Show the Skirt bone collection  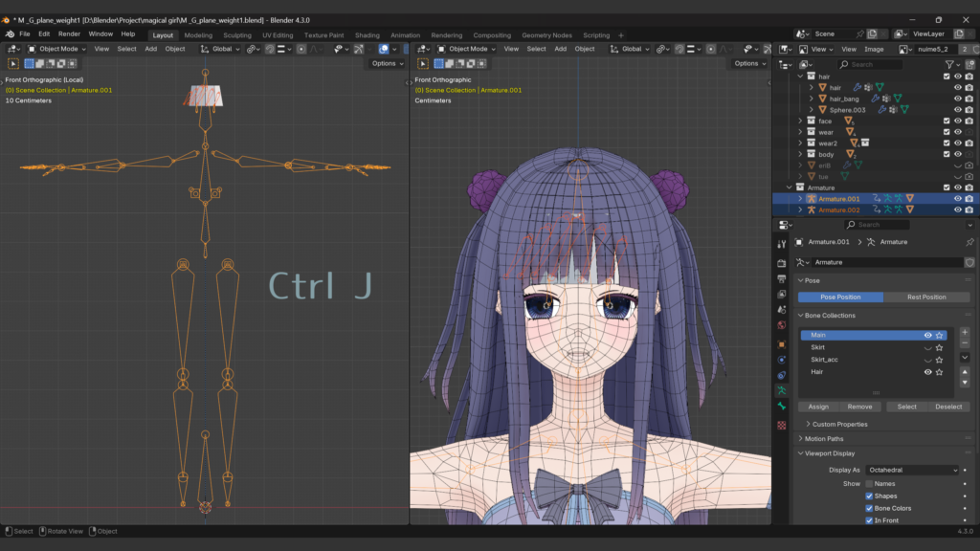(927, 347)
